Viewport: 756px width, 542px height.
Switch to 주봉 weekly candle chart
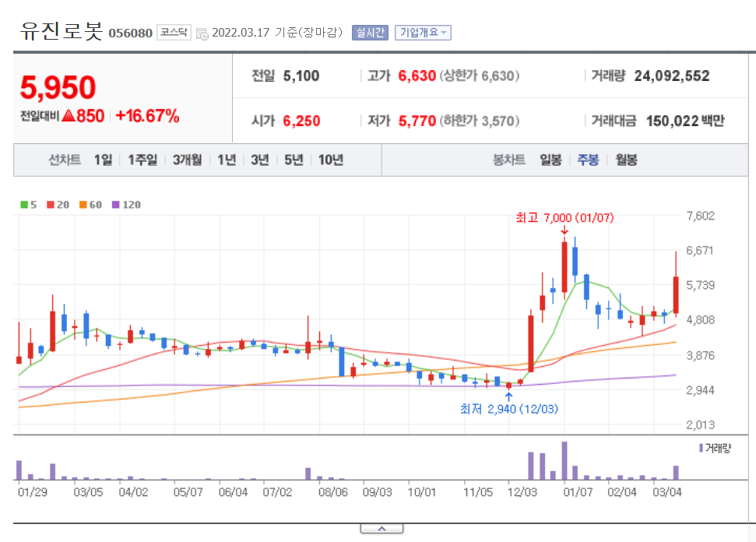(x=588, y=160)
